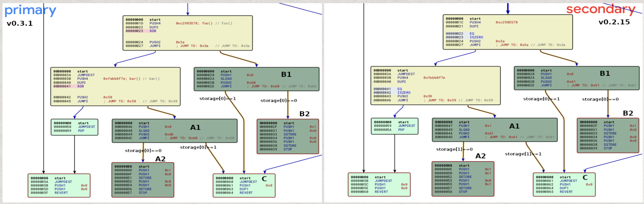Click POP at 0000005A in the secondary graph

click(389, 130)
